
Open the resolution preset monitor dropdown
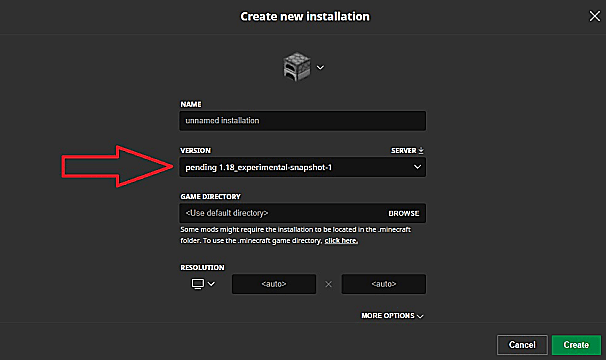coord(203,284)
